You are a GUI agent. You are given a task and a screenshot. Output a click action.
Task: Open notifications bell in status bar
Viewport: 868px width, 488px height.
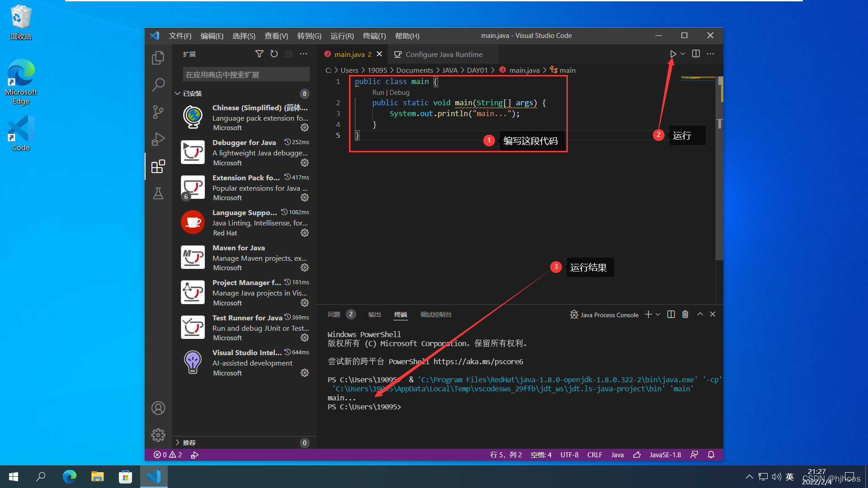(711, 455)
